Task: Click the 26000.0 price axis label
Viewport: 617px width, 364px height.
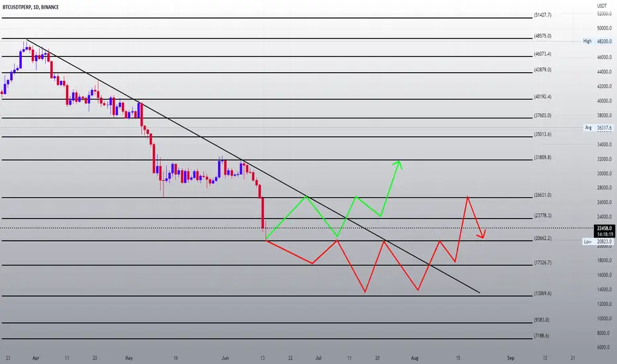Action: coord(604,203)
